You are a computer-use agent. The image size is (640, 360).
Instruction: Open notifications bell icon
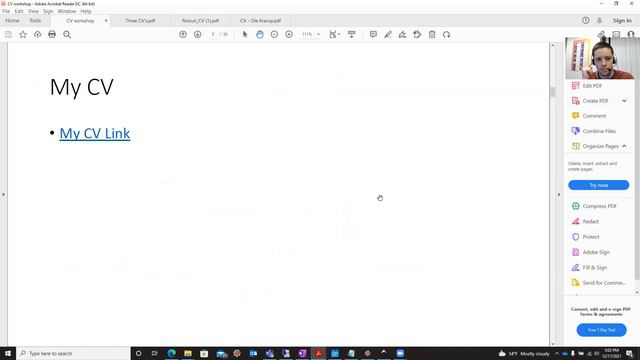(600, 20)
